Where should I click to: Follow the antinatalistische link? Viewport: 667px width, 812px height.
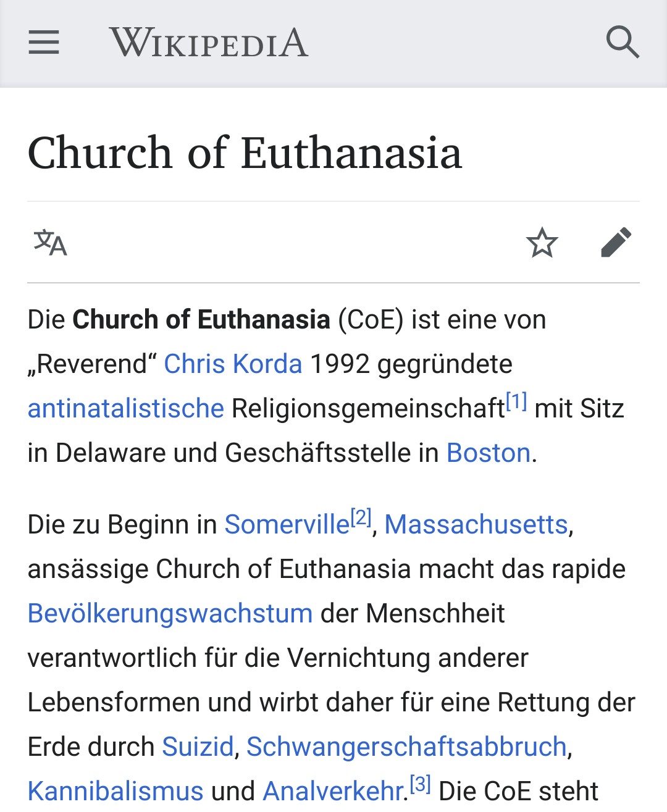(125, 408)
